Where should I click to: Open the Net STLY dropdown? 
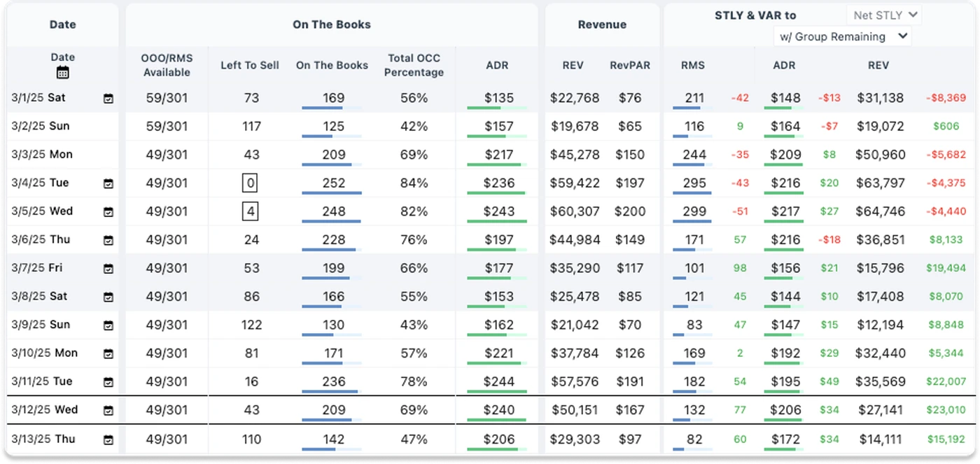[x=883, y=15]
